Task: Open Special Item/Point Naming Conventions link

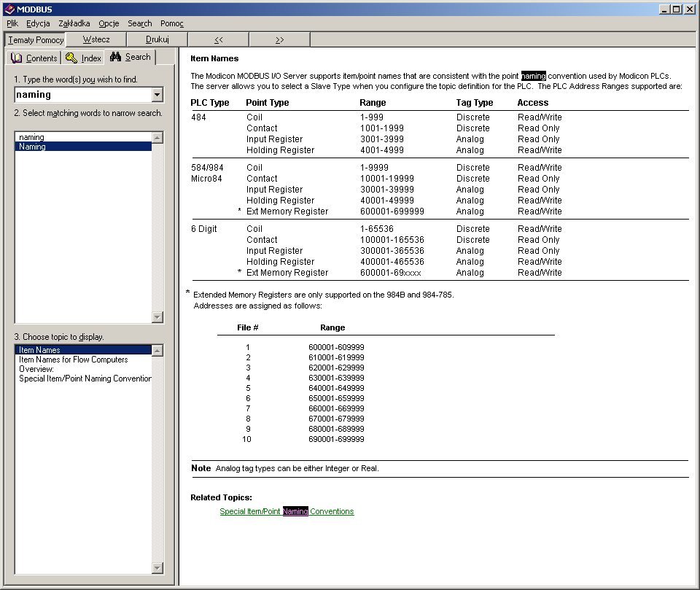Action: tap(287, 511)
